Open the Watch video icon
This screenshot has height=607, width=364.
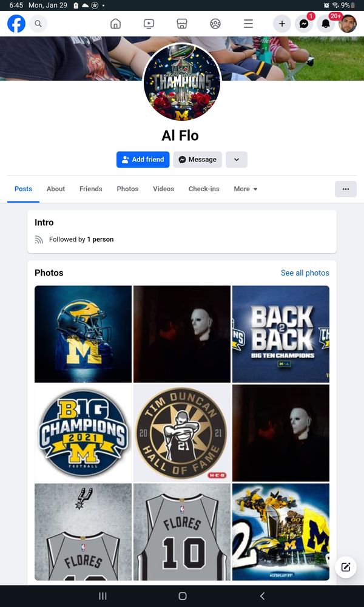(149, 24)
